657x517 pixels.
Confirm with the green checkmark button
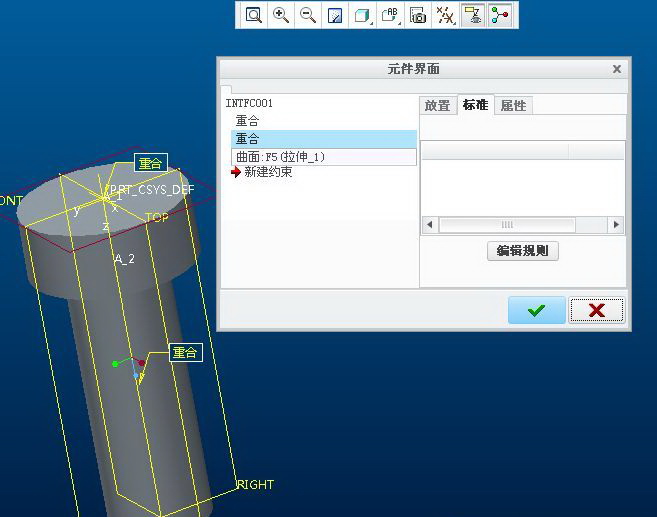click(x=536, y=310)
